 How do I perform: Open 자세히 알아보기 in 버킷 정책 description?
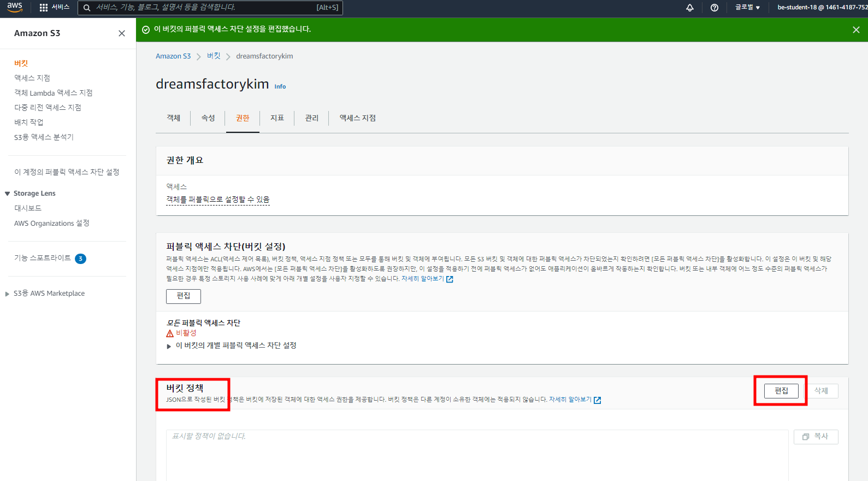[x=575, y=400]
